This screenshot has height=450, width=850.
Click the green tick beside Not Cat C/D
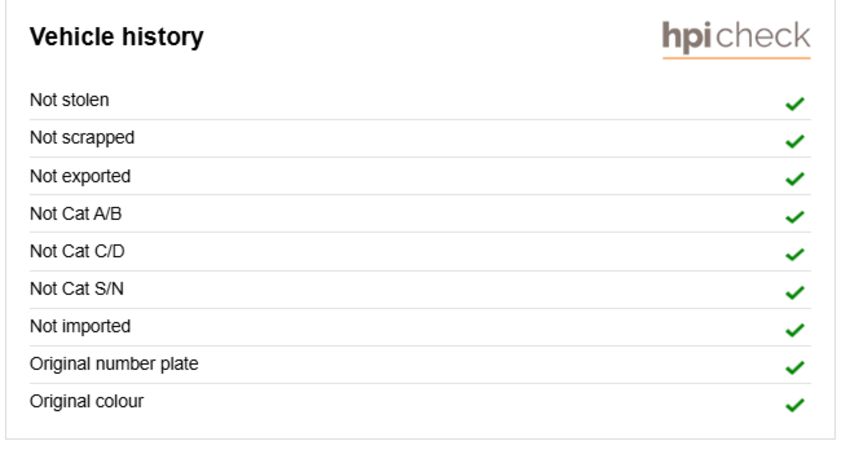tap(795, 254)
